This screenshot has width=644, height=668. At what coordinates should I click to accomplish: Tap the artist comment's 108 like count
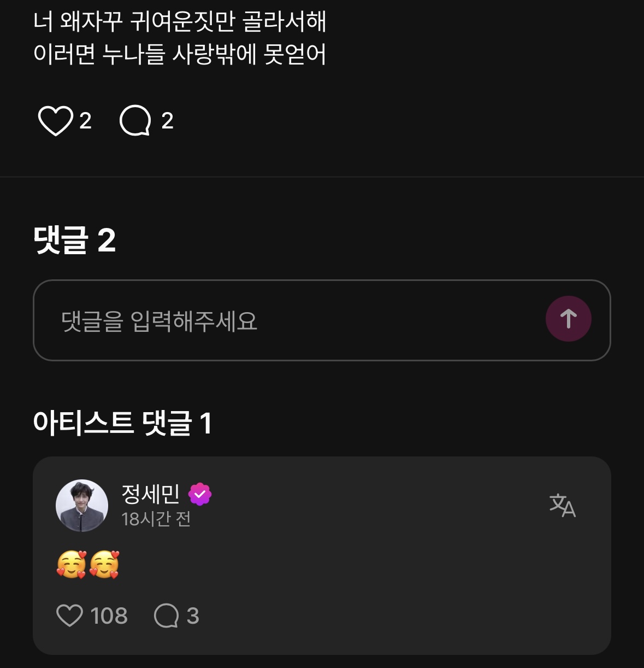click(109, 616)
